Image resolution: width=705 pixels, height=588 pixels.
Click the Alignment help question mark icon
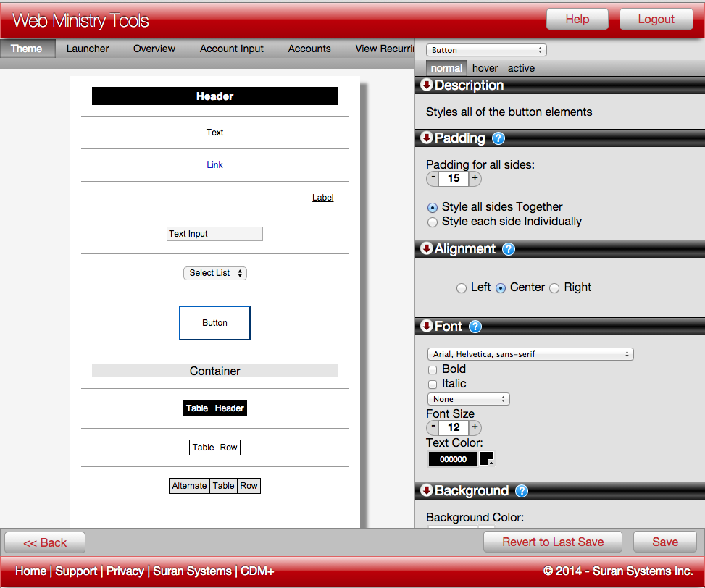[509, 249]
